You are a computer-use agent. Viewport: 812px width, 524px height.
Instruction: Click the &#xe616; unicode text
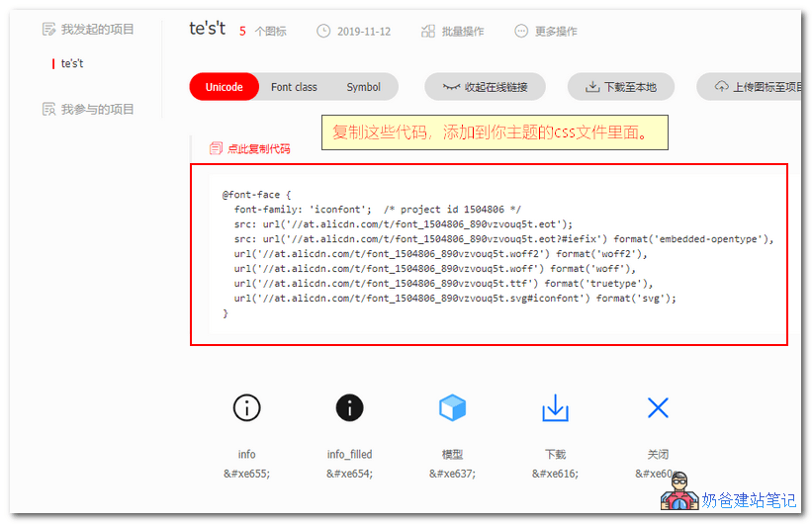coord(555,474)
